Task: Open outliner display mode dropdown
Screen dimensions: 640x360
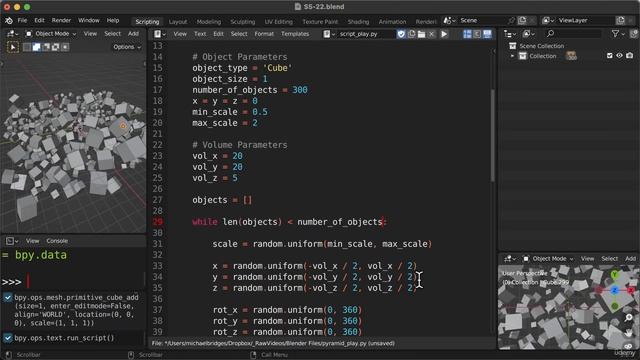Action: (x=529, y=34)
